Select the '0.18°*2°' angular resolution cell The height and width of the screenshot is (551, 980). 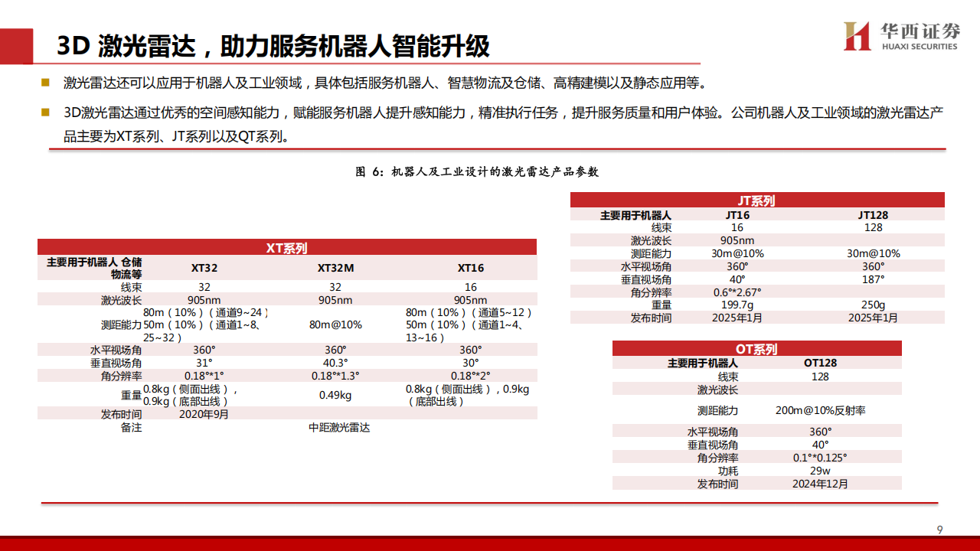(x=471, y=376)
